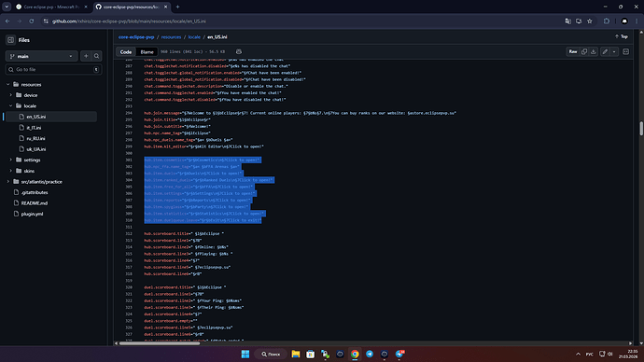This screenshot has width=644, height=362.
Task: Click the horizontal code scrollbar thumb
Action: (x=159, y=343)
